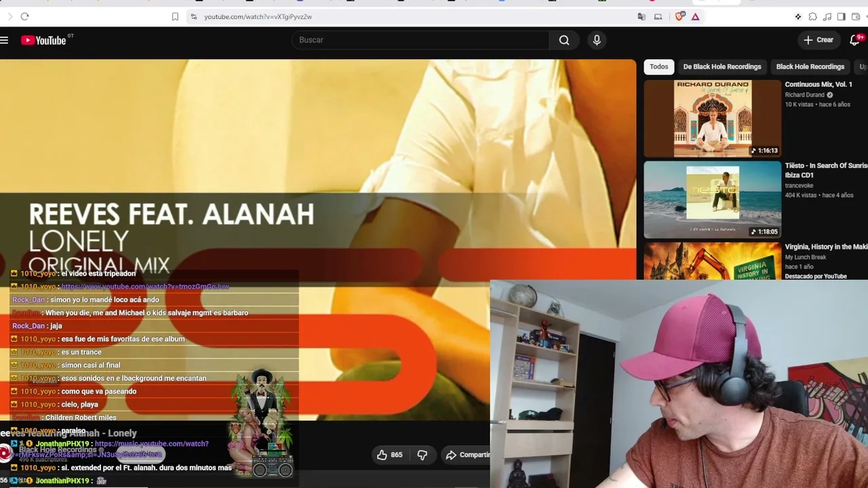Open the Brave Wallet icon
The width and height of the screenshot is (868, 488).
point(855,16)
